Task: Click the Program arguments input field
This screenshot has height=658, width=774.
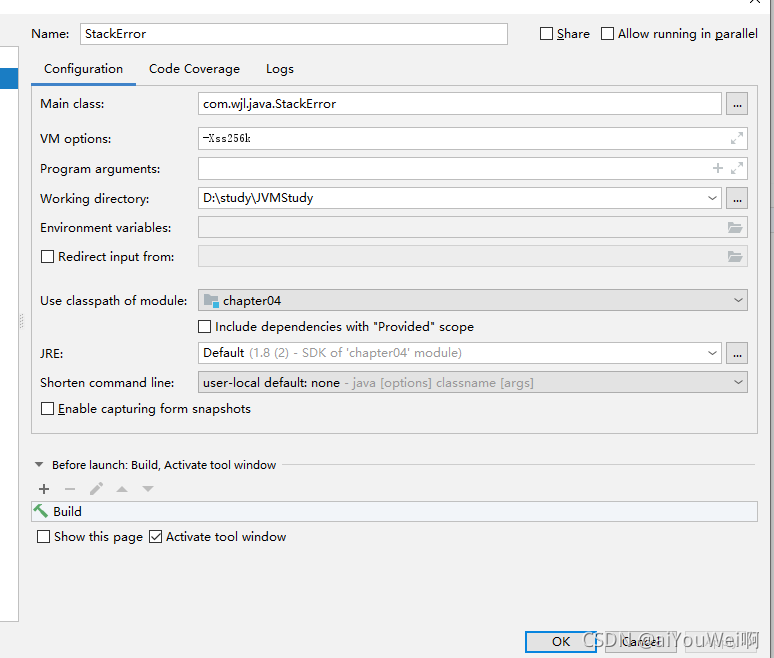Action: click(472, 169)
